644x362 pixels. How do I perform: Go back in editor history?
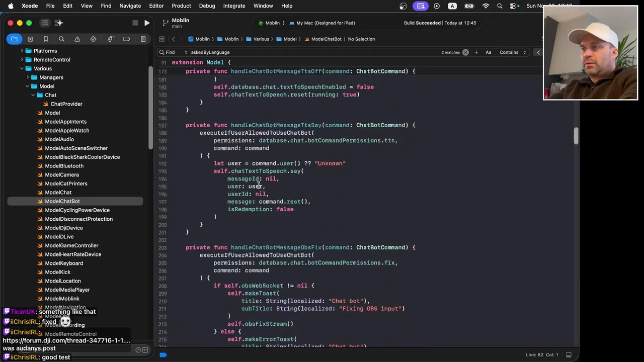(173, 39)
